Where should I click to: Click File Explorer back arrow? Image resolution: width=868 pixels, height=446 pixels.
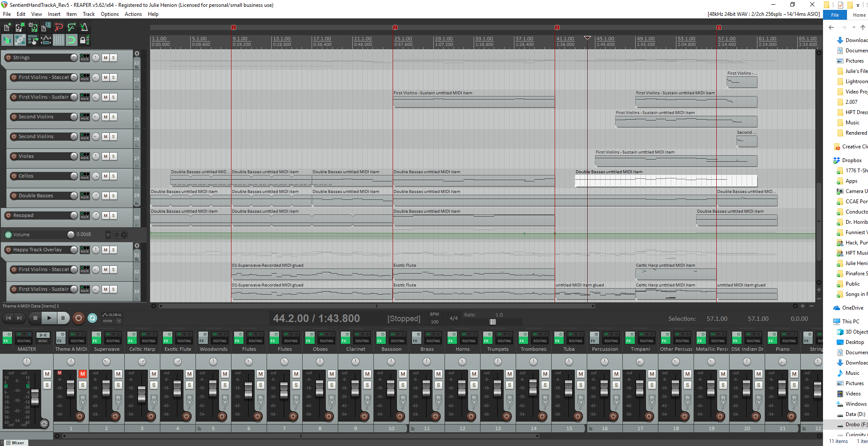pyautogui.click(x=831, y=27)
